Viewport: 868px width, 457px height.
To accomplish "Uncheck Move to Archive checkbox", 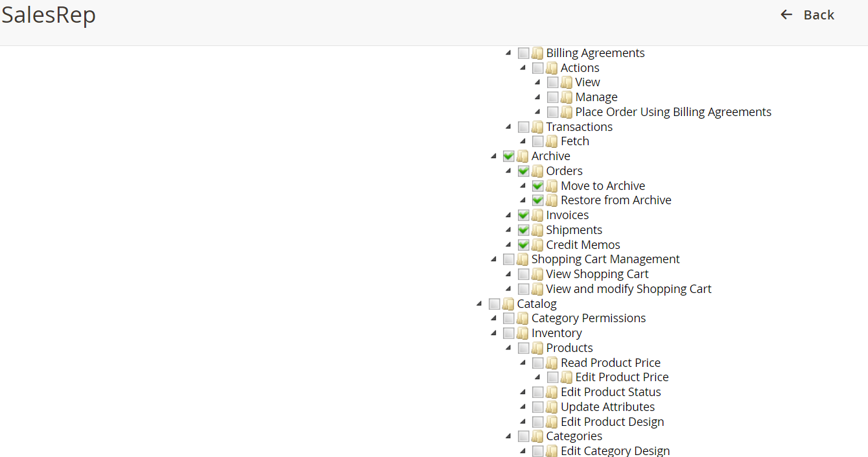I will (x=538, y=186).
